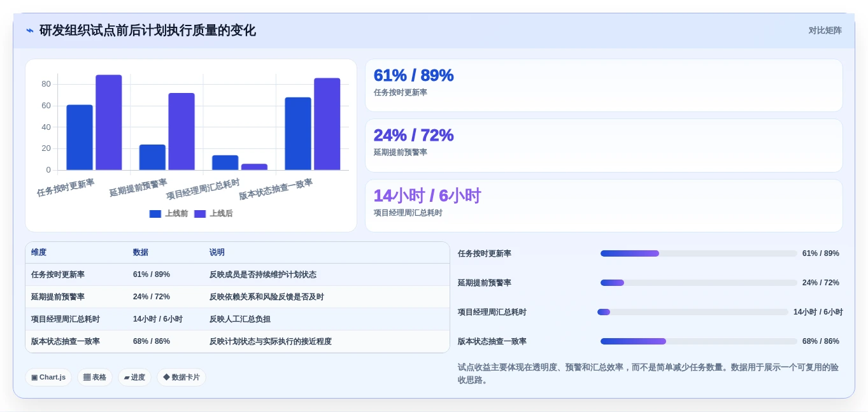
Task: Click the 24% / 72% stat card value
Action: [413, 135]
